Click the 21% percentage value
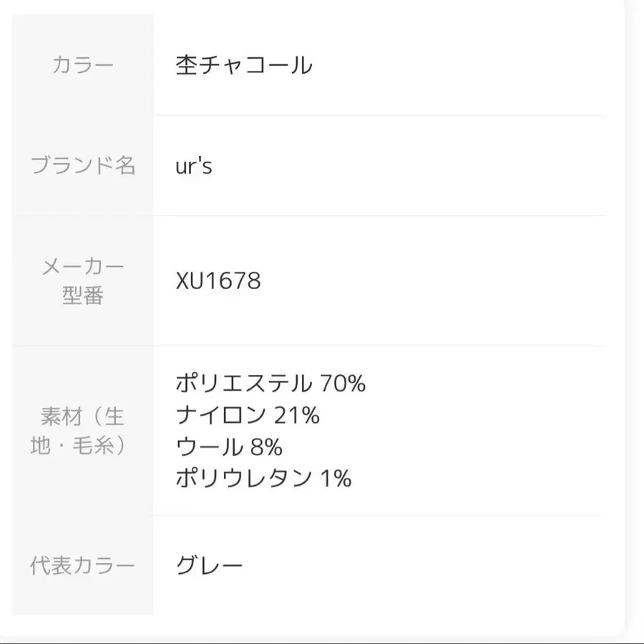644x644 pixels. [x=296, y=415]
